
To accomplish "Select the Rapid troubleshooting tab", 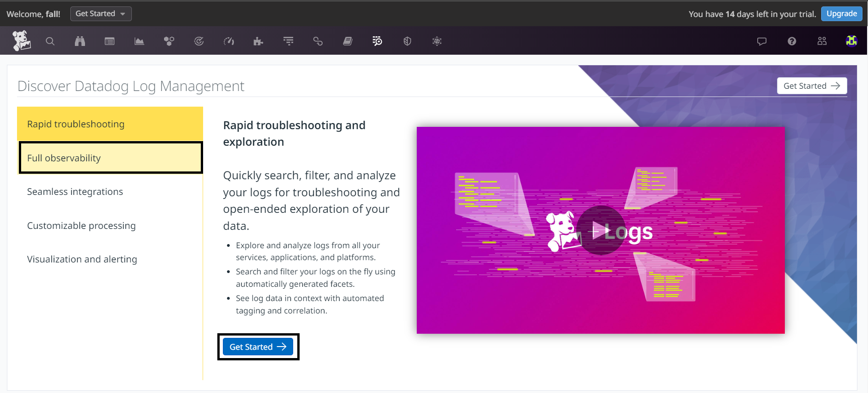I will (x=110, y=124).
